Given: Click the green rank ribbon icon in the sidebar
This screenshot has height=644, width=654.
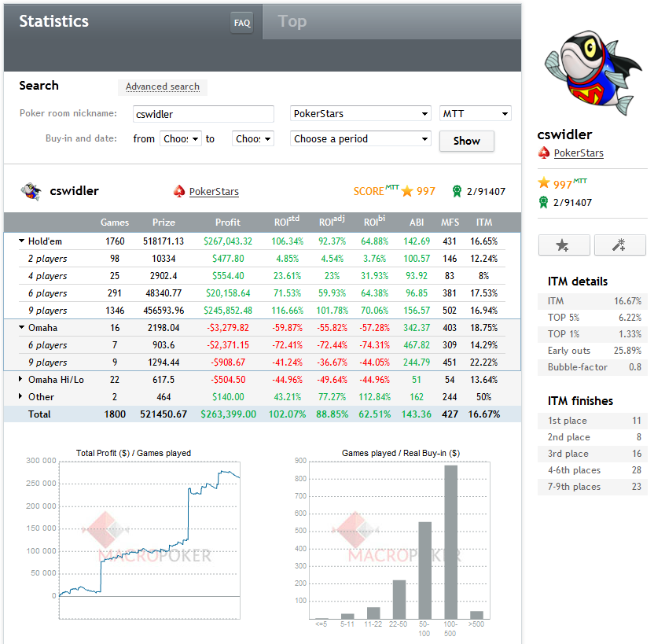Looking at the screenshot, I should tap(543, 203).
